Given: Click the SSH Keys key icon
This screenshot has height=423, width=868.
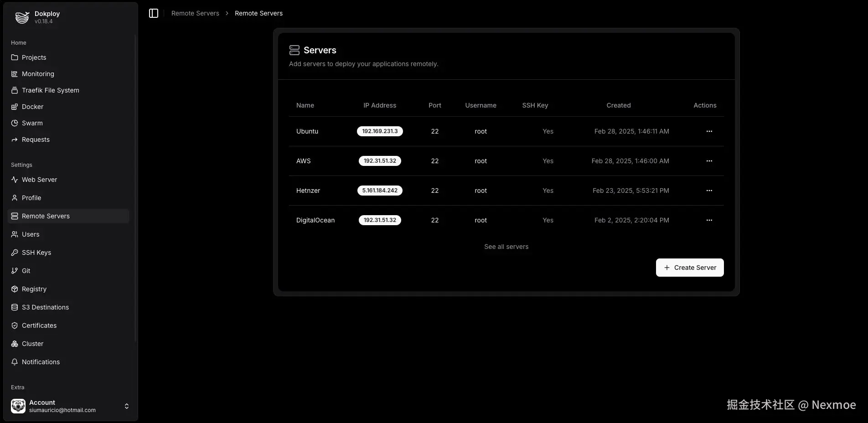Looking at the screenshot, I should point(15,253).
